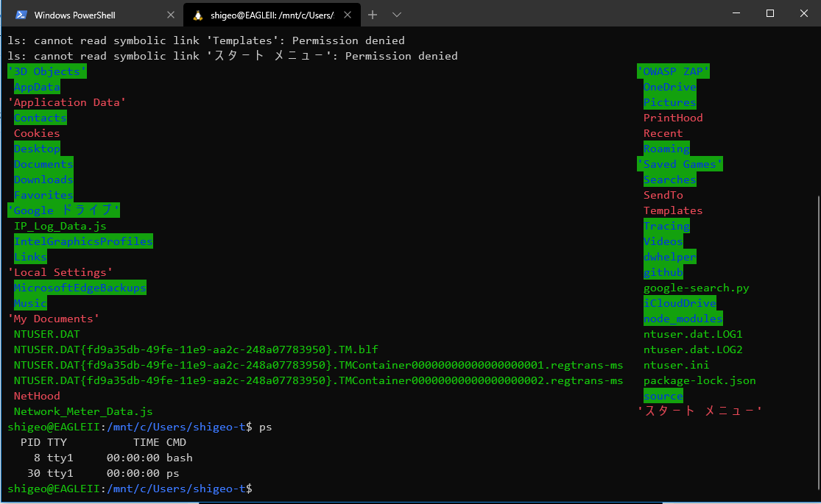Click the Recent entry in listing
The width and height of the screenshot is (821, 504).
pos(663,133)
